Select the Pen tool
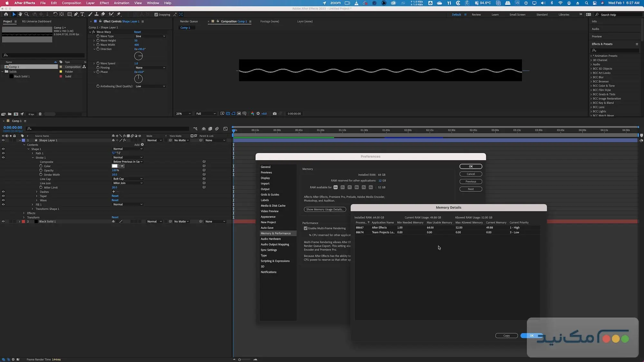The height and width of the screenshot is (362, 644). (76, 14)
